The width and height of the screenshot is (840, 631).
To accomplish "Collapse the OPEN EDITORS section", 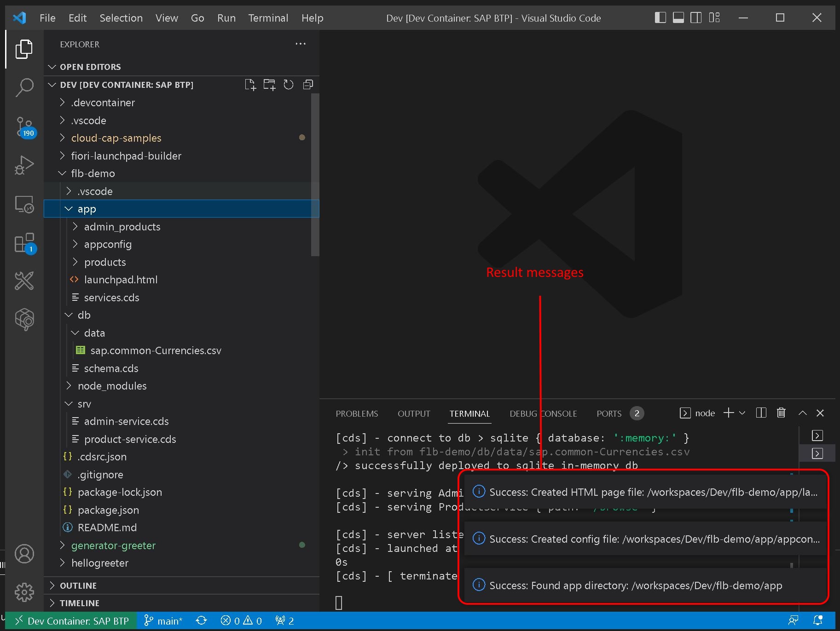I will [x=182, y=67].
